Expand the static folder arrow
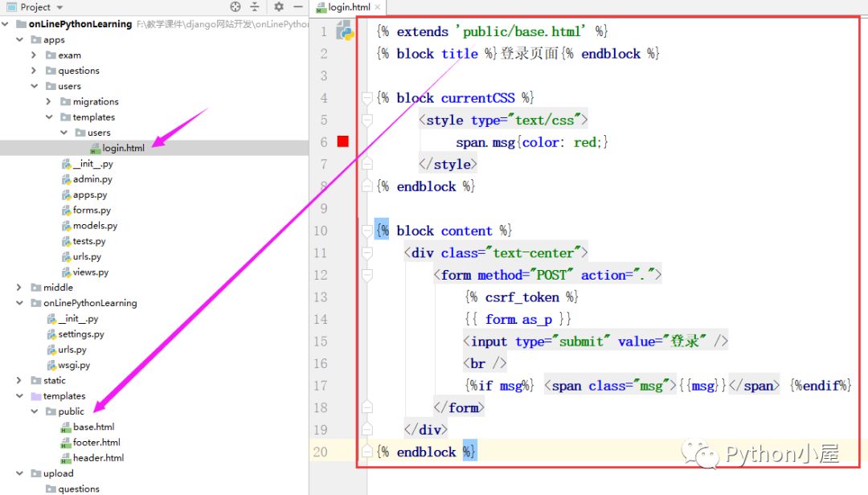This screenshot has height=495, width=868. (x=19, y=380)
